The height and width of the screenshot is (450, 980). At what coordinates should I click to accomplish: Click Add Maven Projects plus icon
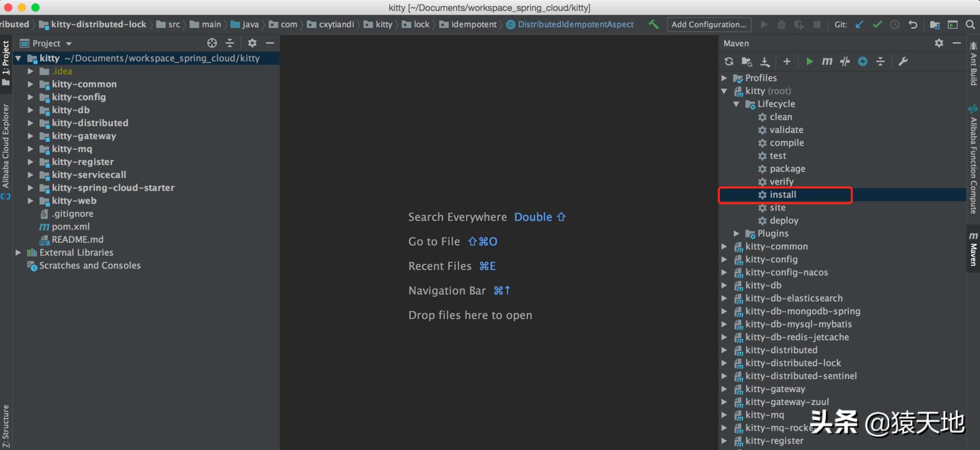click(787, 62)
